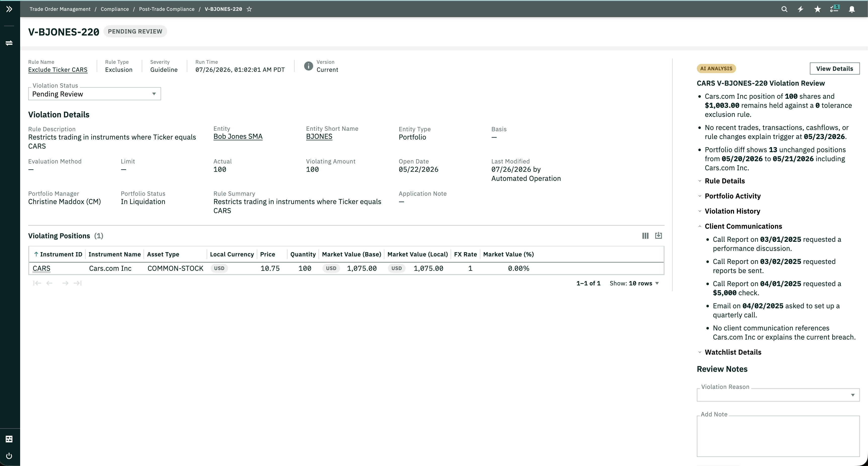
Task: Click the power icon in sidebar
Action: pyautogui.click(x=9, y=456)
